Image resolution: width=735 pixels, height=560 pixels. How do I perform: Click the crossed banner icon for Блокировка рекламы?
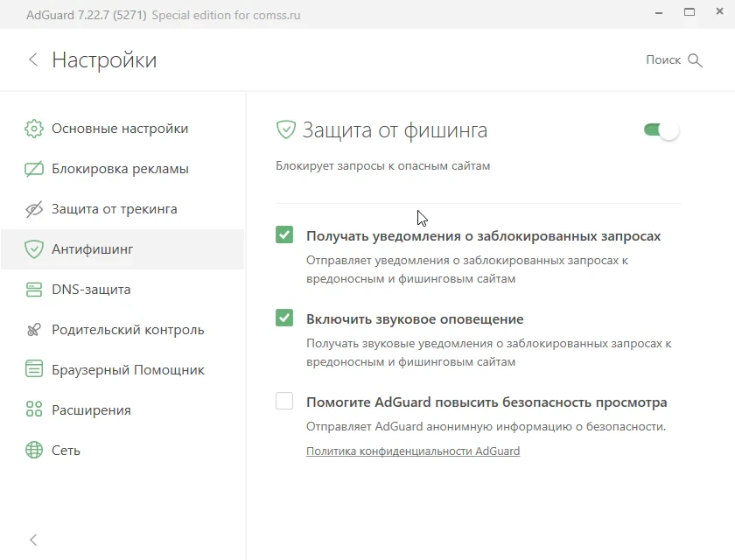point(34,169)
